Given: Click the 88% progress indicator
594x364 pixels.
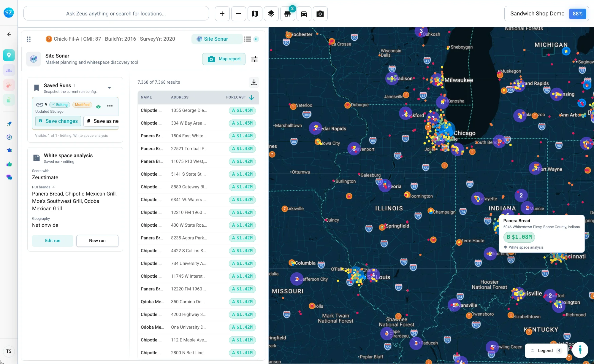Looking at the screenshot, I should tap(577, 14).
